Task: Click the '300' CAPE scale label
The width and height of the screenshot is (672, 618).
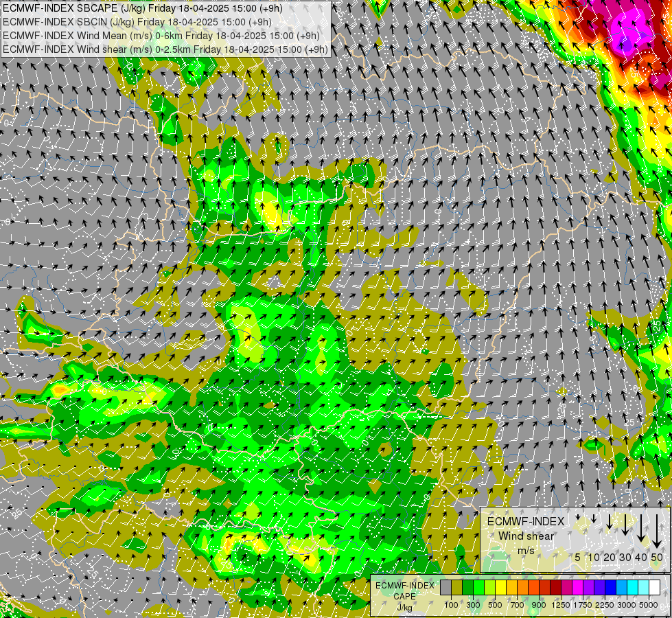Action: point(473,605)
